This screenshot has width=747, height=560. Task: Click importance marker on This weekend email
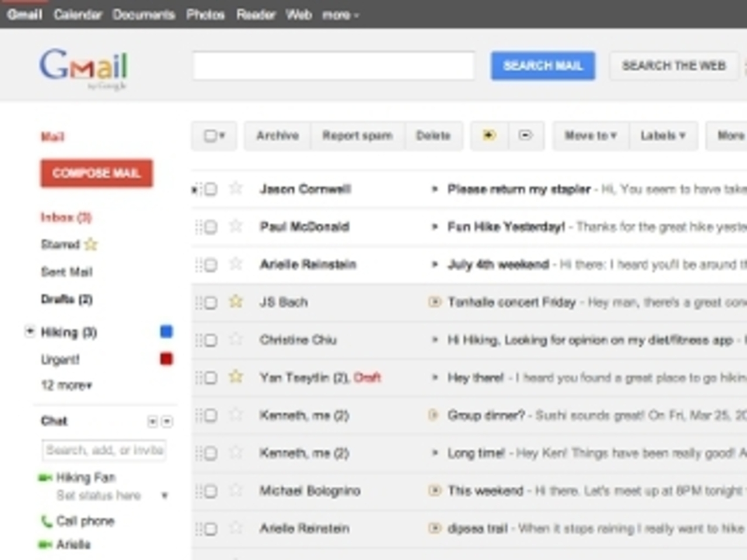click(x=434, y=491)
